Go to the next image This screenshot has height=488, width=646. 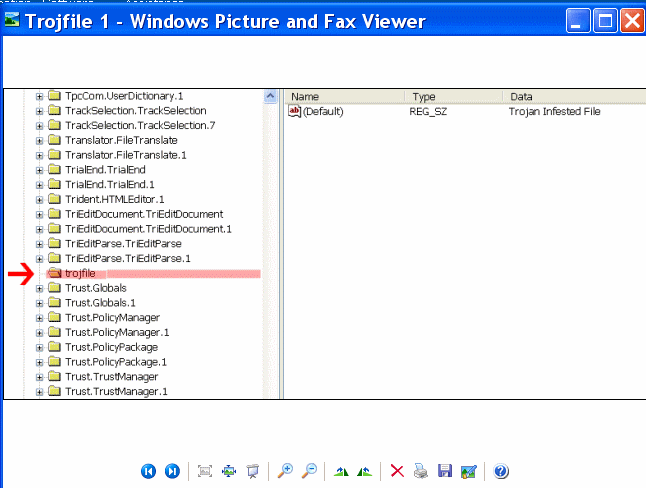pos(172,471)
